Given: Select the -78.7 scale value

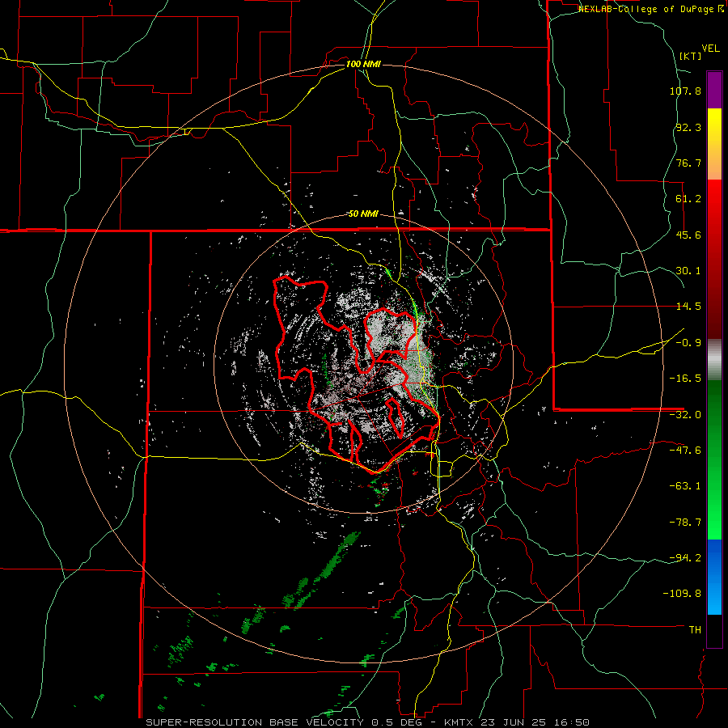Looking at the screenshot, I should pos(685,523).
